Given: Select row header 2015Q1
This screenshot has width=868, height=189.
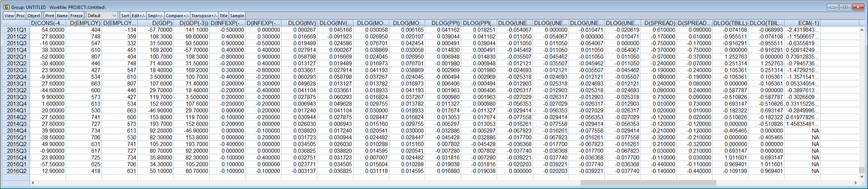Looking at the screenshot, I should pos(16,137).
